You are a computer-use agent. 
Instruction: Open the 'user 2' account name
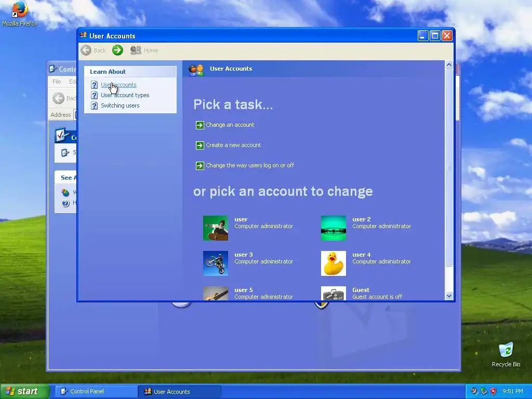(362, 219)
